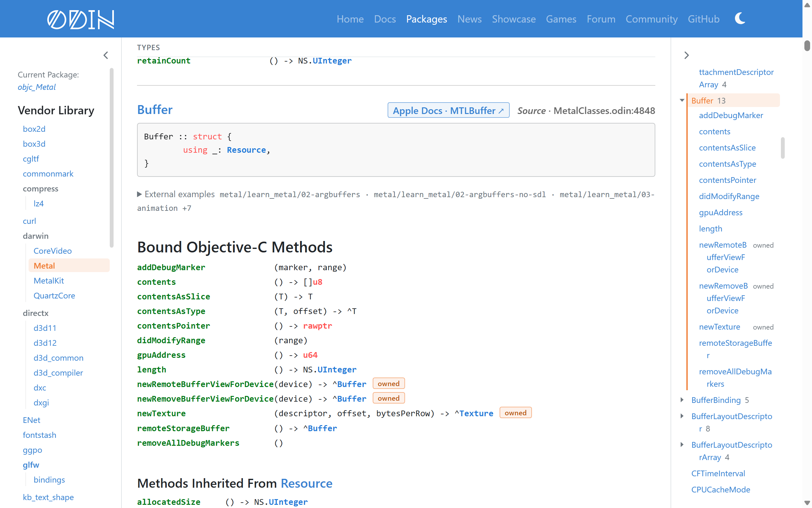The image size is (812, 508).
Task: Click the page vertical scrollbar thumb
Action: [807, 45]
